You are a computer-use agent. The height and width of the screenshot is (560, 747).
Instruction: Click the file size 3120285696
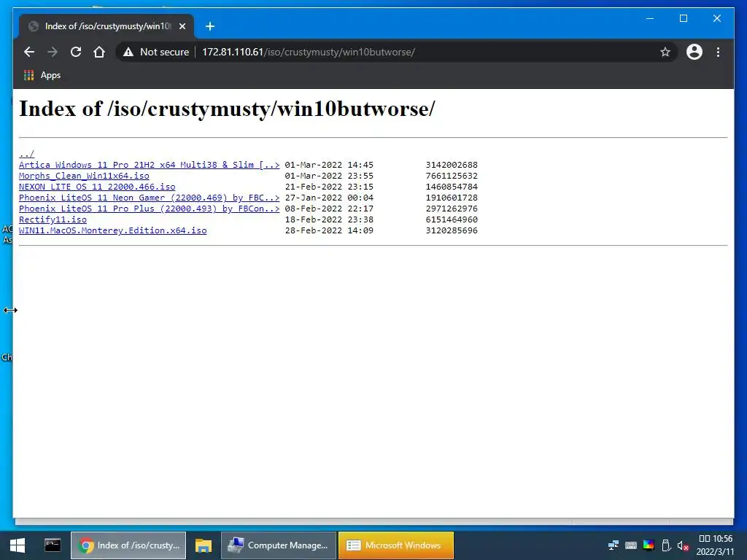(452, 230)
